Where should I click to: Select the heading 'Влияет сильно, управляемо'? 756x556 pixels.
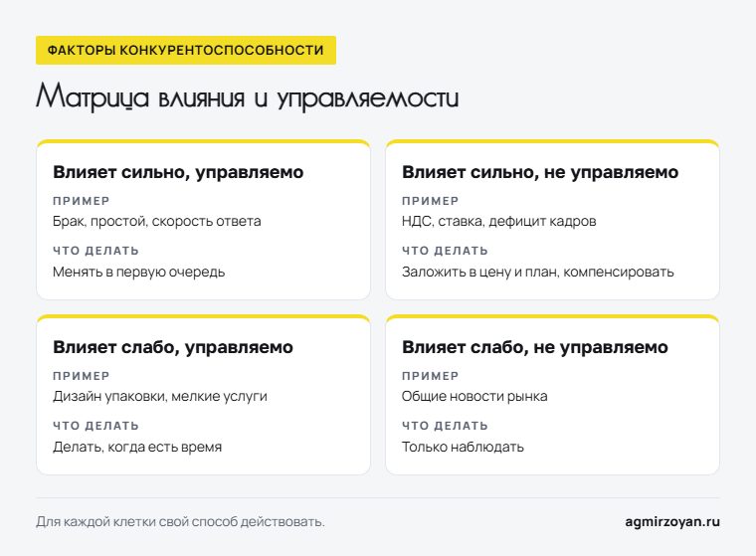tap(178, 173)
